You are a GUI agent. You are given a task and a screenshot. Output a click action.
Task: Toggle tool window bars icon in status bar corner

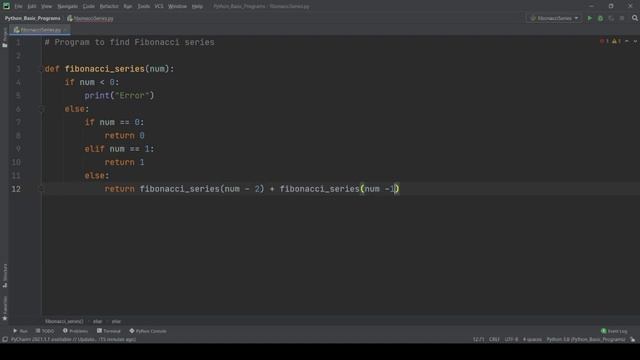coord(5,340)
